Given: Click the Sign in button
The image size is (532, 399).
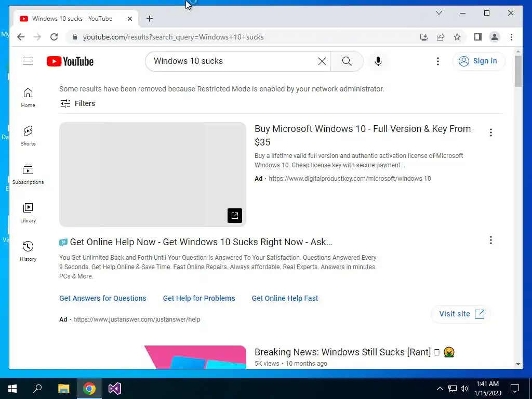Looking at the screenshot, I should pyautogui.click(x=478, y=61).
